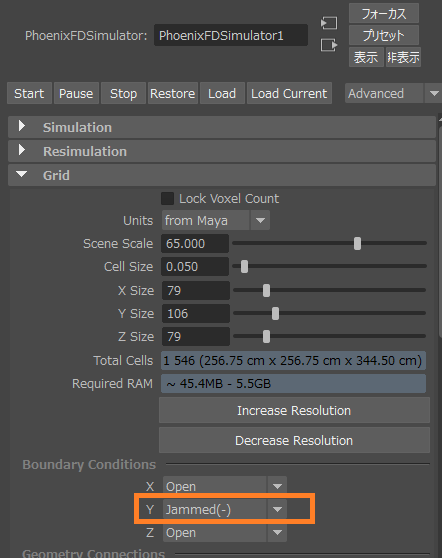Click the PhoenixFDSimulator1 name field
Image resolution: width=442 pixels, height=558 pixels.
[x=231, y=35]
